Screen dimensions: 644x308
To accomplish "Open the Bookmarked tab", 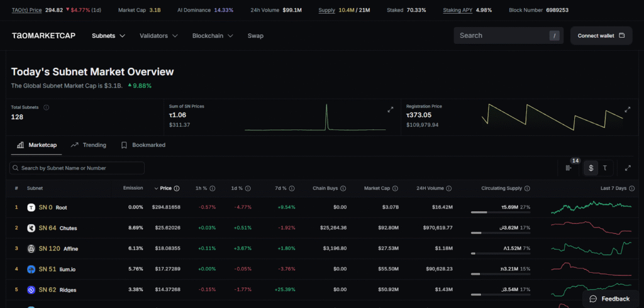I will [143, 145].
